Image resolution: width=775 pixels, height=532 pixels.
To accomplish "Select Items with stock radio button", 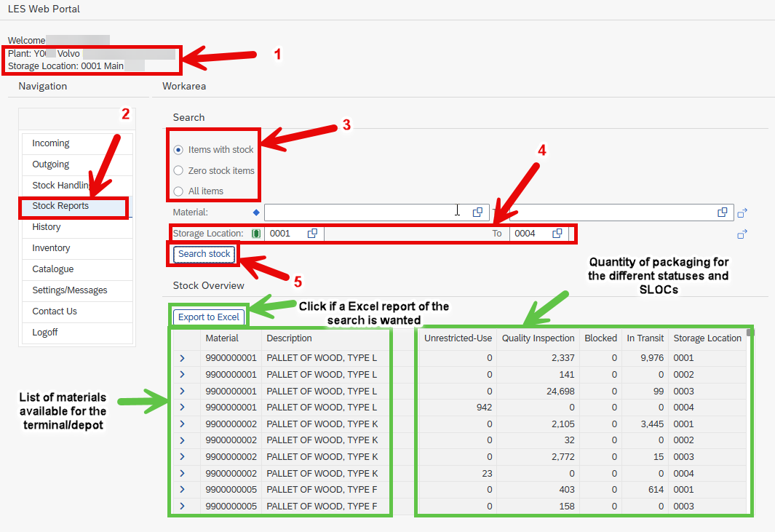I will point(178,150).
